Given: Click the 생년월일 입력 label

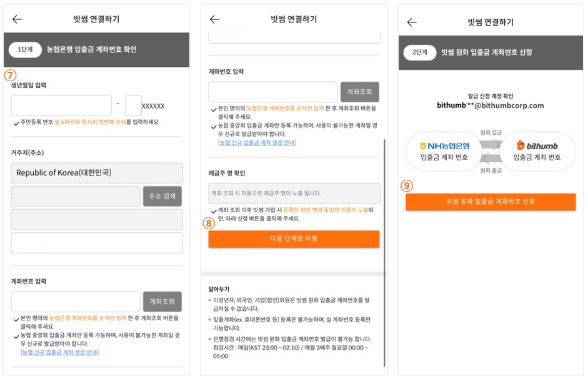Looking at the screenshot, I should click(x=29, y=85).
